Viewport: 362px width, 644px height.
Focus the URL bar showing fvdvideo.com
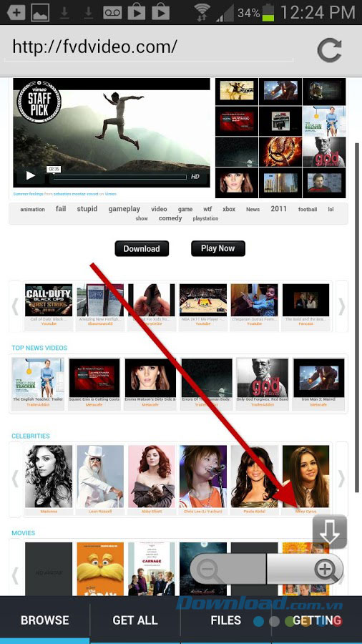149,47
